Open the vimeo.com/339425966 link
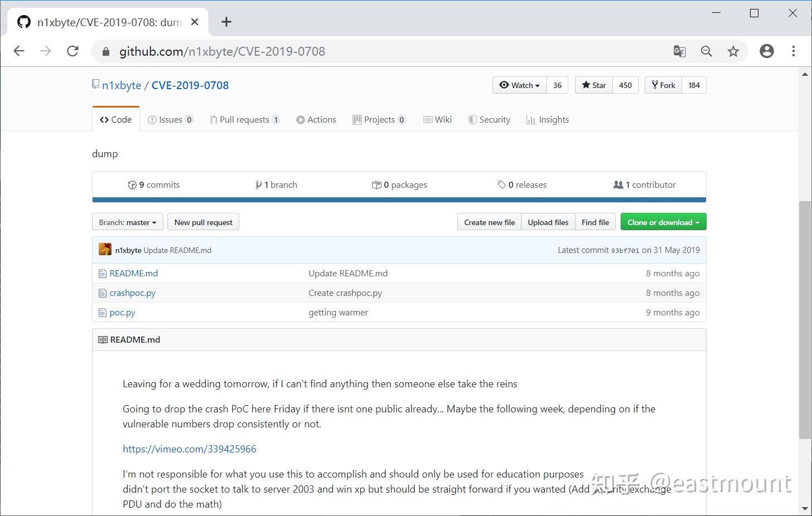Screen dimensions: 812x516 [x=190, y=449]
